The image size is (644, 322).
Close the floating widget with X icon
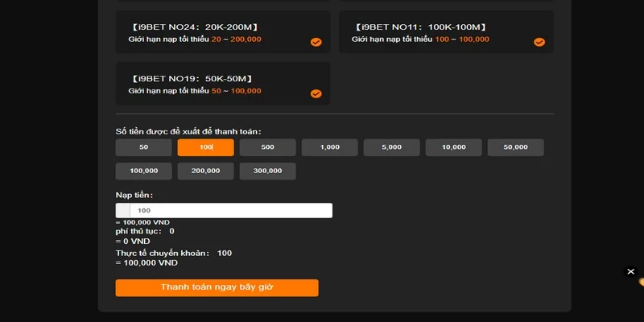[631, 271]
